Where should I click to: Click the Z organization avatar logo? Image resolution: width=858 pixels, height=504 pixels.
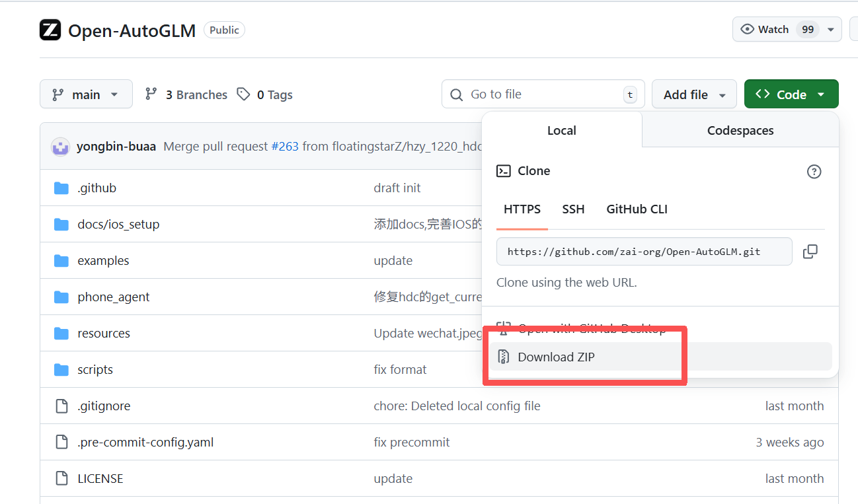50,30
